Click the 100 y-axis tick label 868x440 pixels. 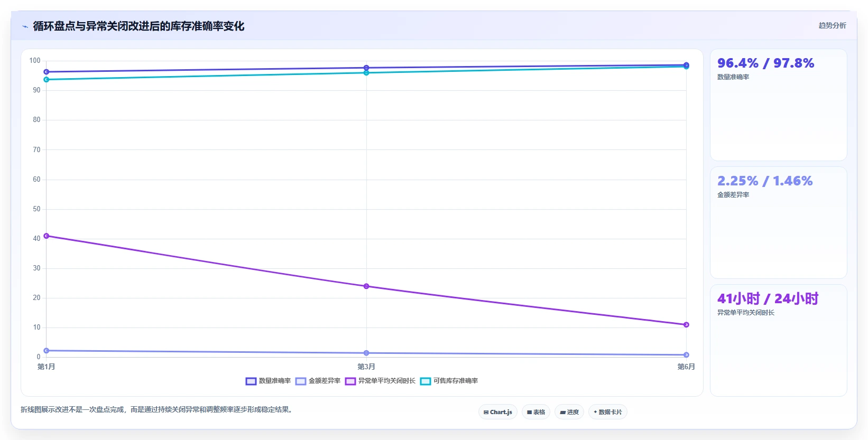coord(35,61)
